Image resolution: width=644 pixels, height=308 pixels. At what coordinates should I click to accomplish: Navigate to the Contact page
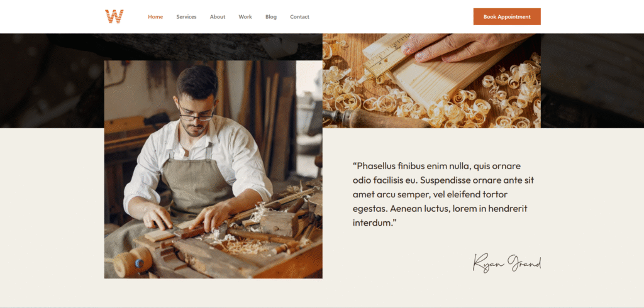point(300,17)
